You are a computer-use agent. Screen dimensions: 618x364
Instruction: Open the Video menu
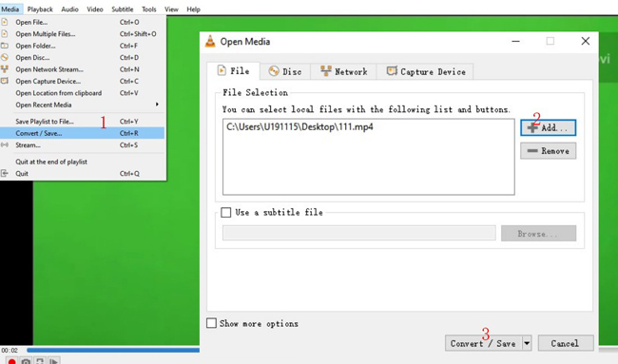(x=94, y=10)
